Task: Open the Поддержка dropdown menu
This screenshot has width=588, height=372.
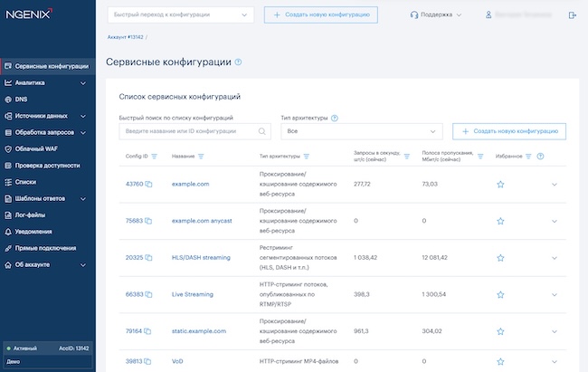Action: click(x=436, y=15)
